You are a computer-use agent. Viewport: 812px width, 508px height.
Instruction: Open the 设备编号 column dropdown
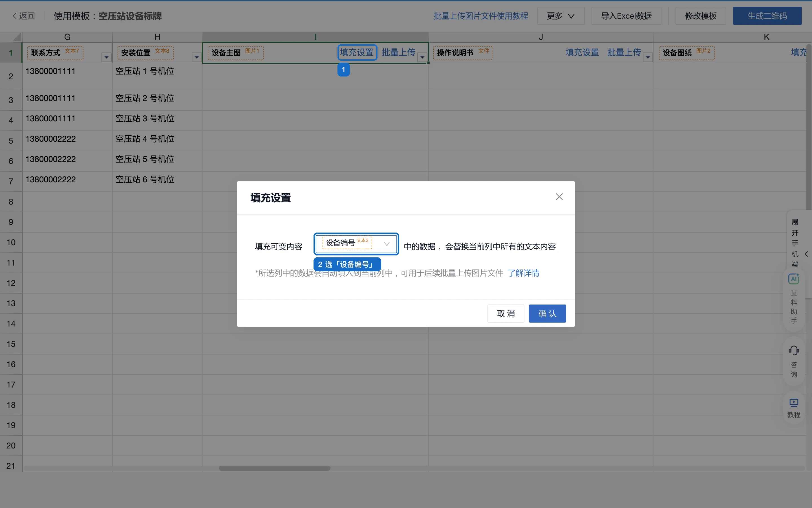pos(356,244)
